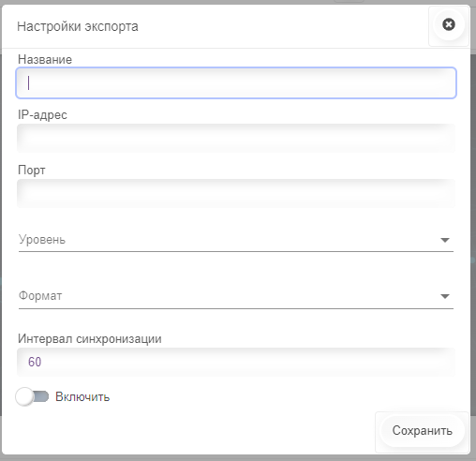Screen dimensions: 476x461
Task: Click the IP-адрес field label
Action: tap(42, 114)
